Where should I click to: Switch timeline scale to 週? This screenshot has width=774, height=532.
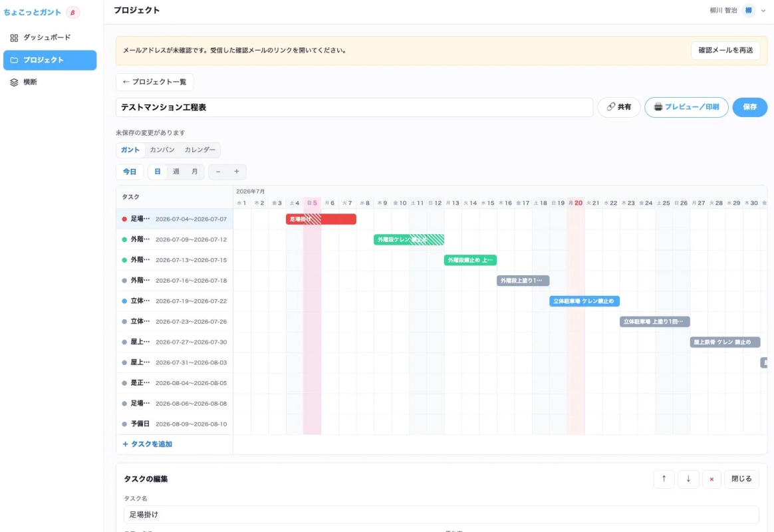click(176, 172)
